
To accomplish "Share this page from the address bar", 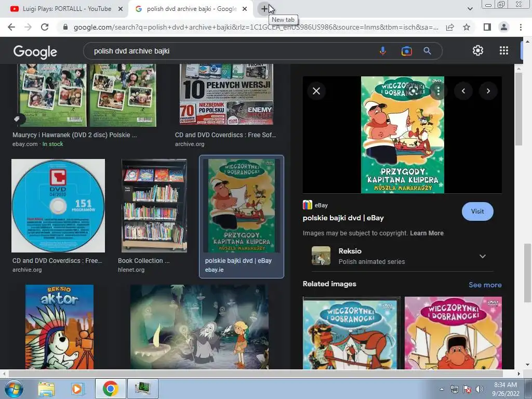I will coord(450,27).
